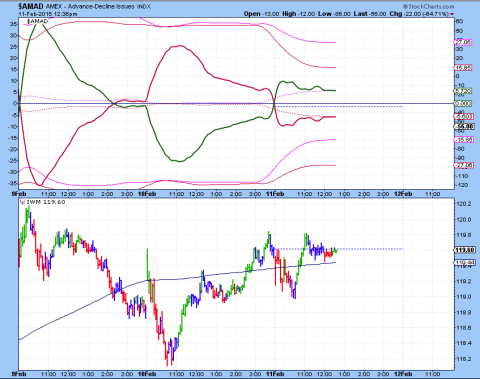Click the 119.2 price axis label

[x=464, y=281]
